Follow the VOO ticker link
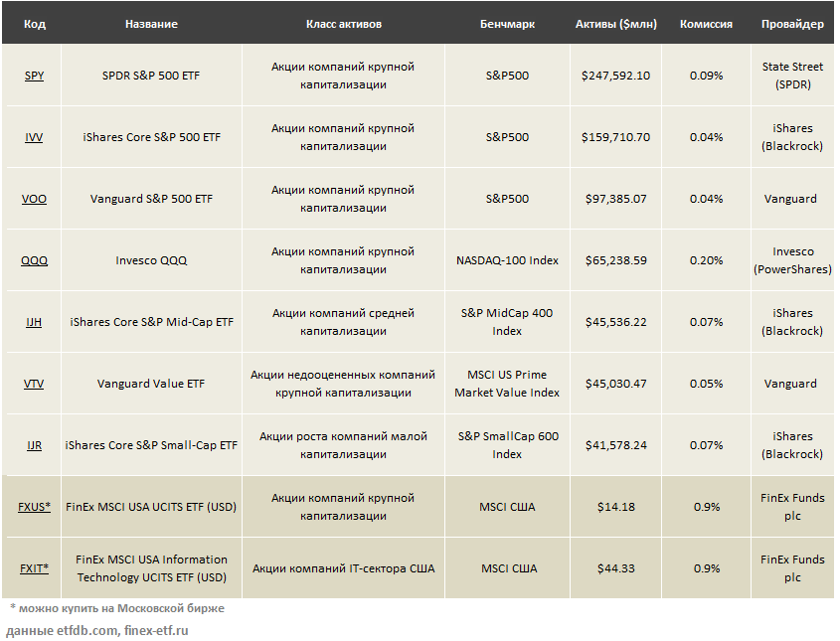This screenshot has width=840, height=641. [x=34, y=199]
